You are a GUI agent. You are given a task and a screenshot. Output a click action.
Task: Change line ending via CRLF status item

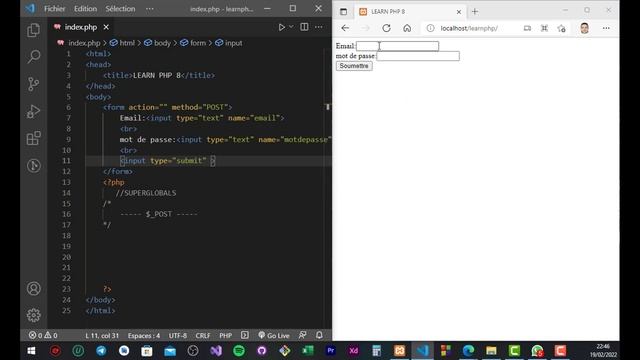pyautogui.click(x=202, y=336)
